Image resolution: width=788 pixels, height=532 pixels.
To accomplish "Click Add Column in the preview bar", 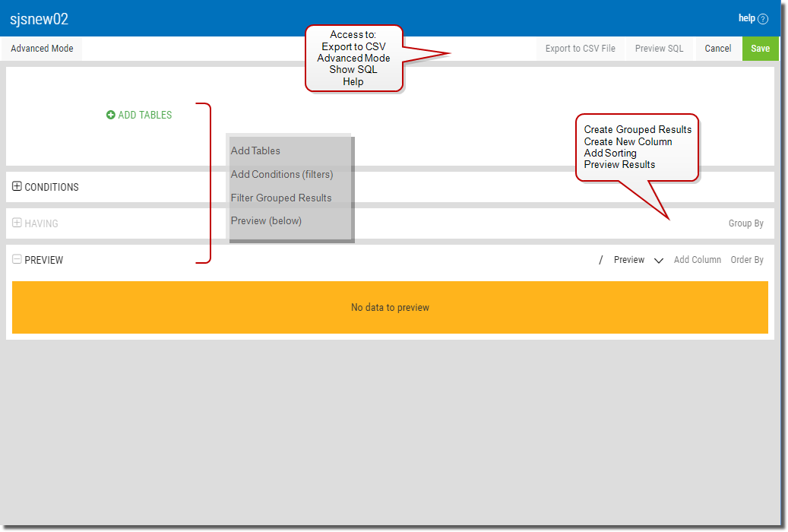I will [x=697, y=260].
